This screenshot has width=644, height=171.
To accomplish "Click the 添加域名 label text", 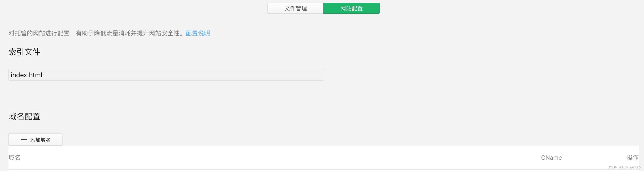I will point(40,140).
